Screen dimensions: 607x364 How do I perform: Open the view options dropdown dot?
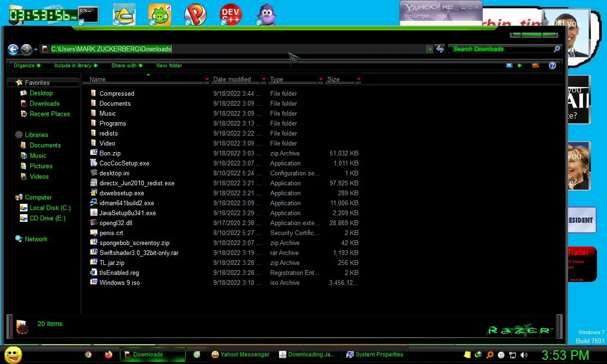(x=520, y=65)
